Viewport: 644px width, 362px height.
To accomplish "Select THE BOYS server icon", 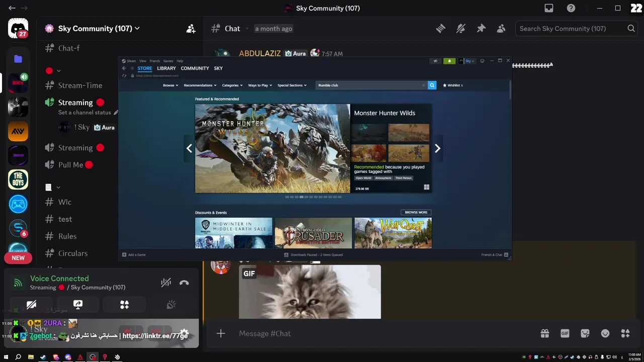I will tap(18, 179).
